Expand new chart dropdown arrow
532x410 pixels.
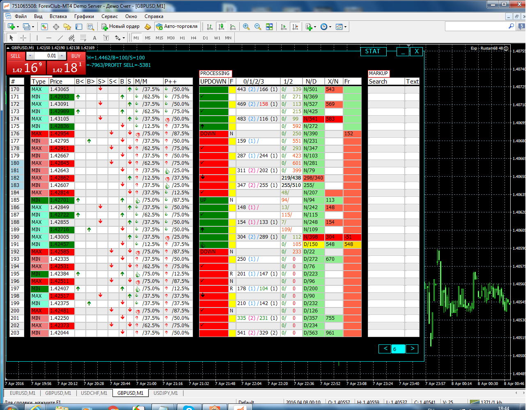click(18, 27)
